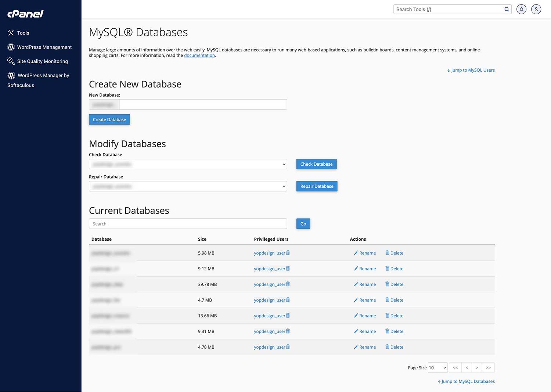
Task: Open yopdesign_user link in 13.66 MB row
Action: pyautogui.click(x=270, y=316)
